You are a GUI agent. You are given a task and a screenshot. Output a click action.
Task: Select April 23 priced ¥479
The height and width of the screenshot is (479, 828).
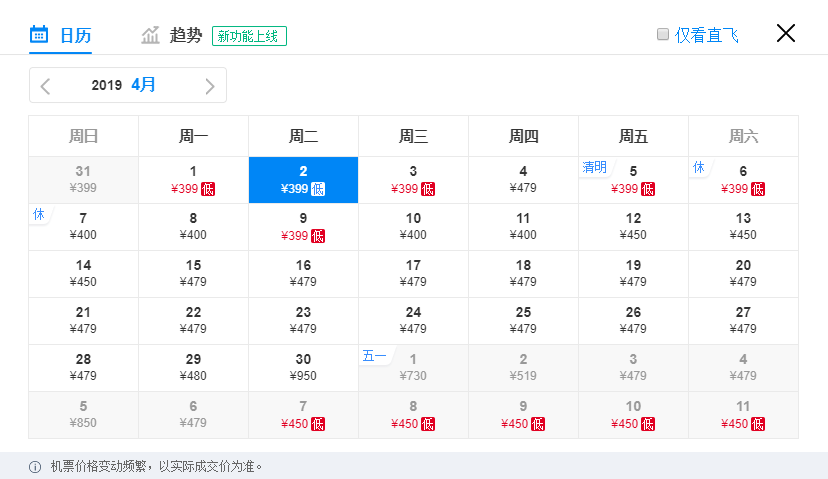click(303, 321)
